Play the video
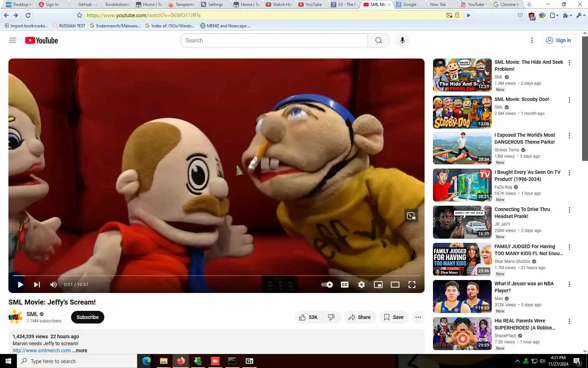The image size is (588, 368). [20, 285]
